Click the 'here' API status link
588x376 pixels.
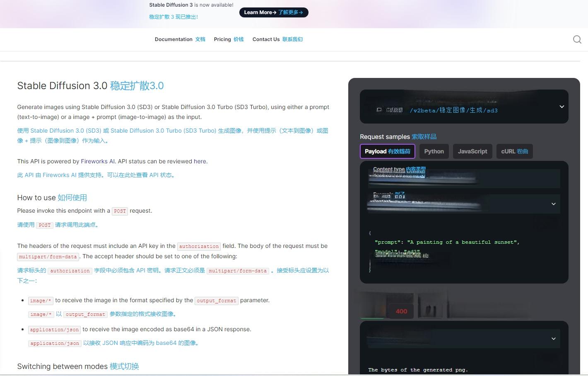(x=200, y=161)
